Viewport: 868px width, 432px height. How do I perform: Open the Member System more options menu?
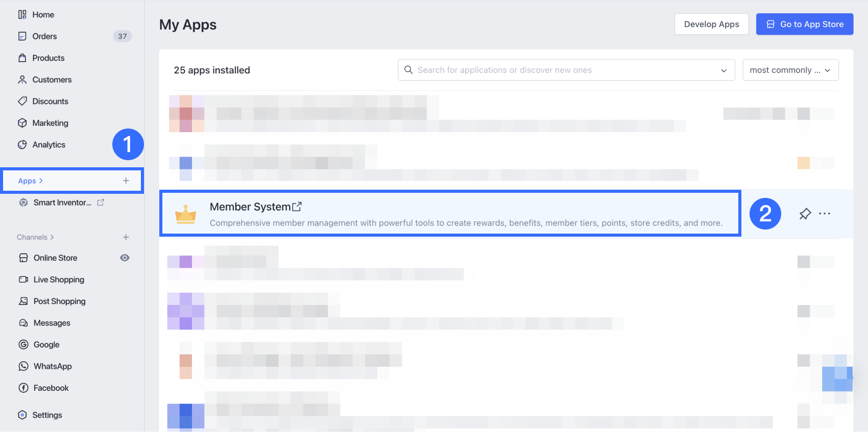coord(825,214)
